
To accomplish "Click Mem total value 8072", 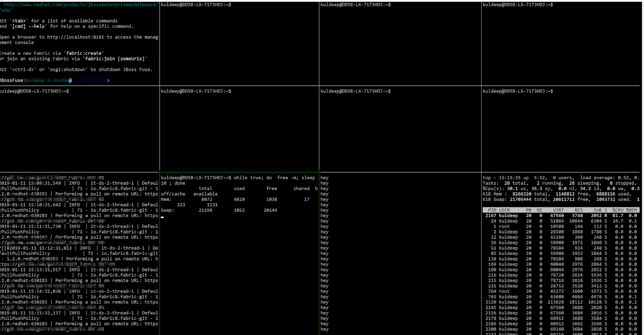I will pos(206,199).
